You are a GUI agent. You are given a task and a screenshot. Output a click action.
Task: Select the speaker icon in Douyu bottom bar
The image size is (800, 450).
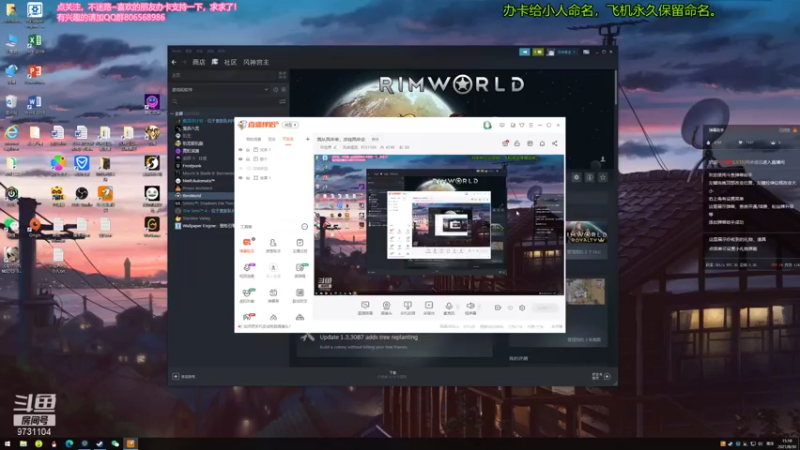(470, 307)
